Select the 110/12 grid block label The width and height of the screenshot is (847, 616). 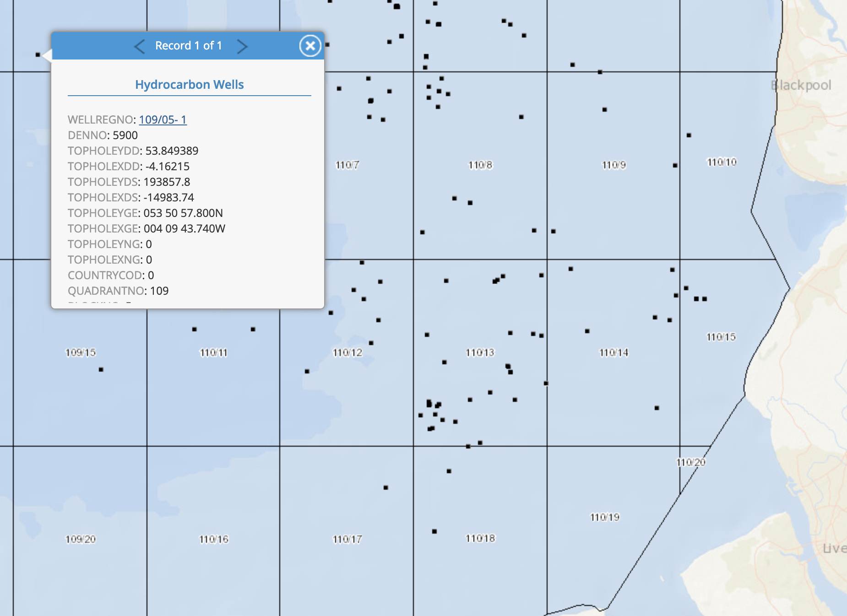click(x=347, y=352)
